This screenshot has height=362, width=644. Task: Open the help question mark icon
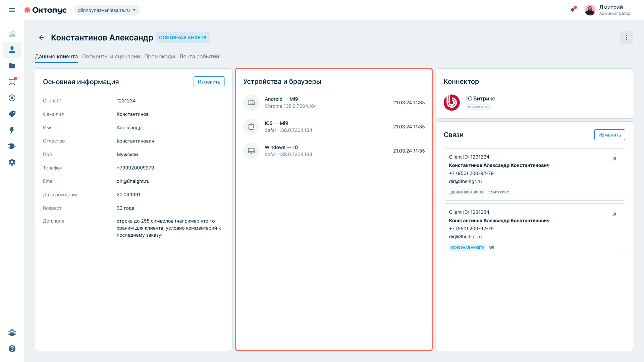(x=12, y=349)
